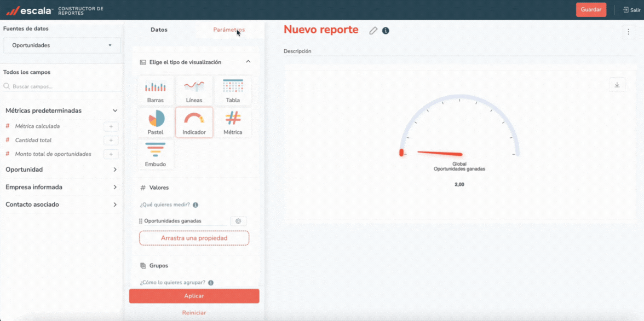Collapse the Elige el tipo de visualización section

tap(248, 62)
